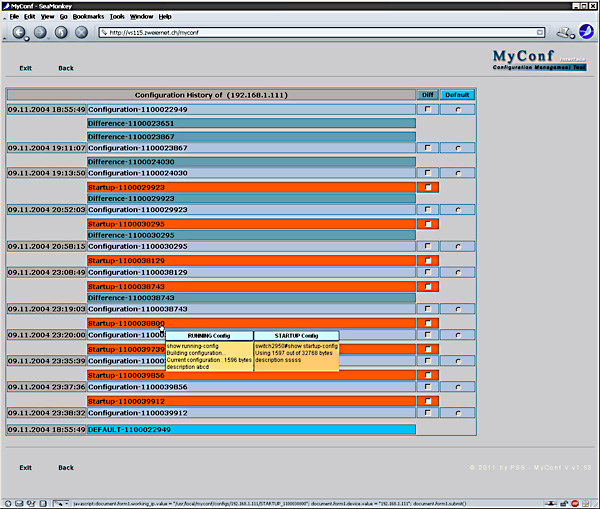Stop loading with the Stop icon

(81, 33)
